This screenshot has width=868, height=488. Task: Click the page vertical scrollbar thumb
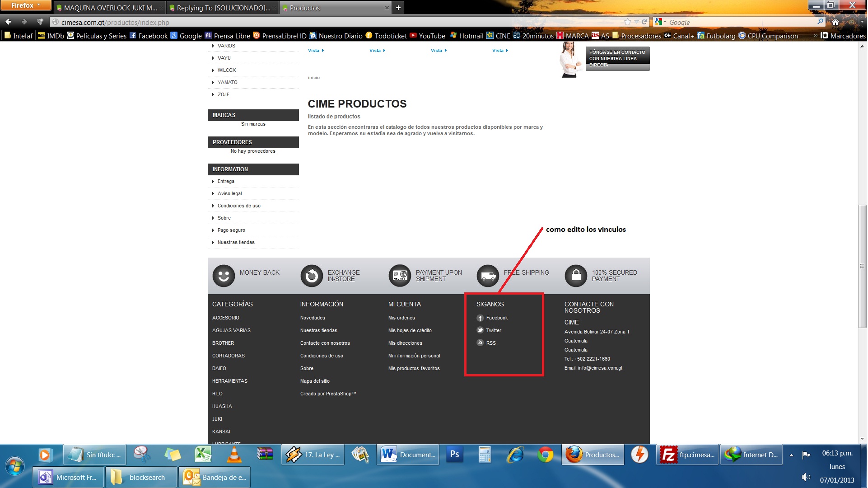862,267
